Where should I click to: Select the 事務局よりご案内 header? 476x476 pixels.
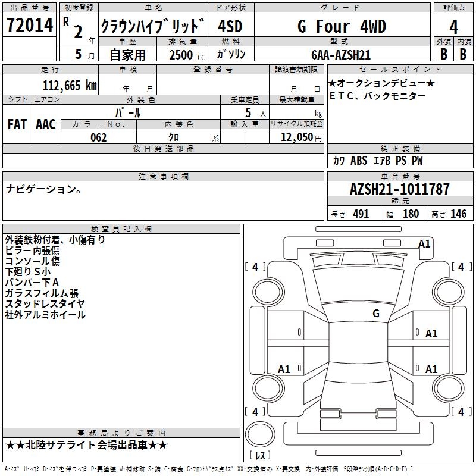pyautogui.click(x=121, y=433)
